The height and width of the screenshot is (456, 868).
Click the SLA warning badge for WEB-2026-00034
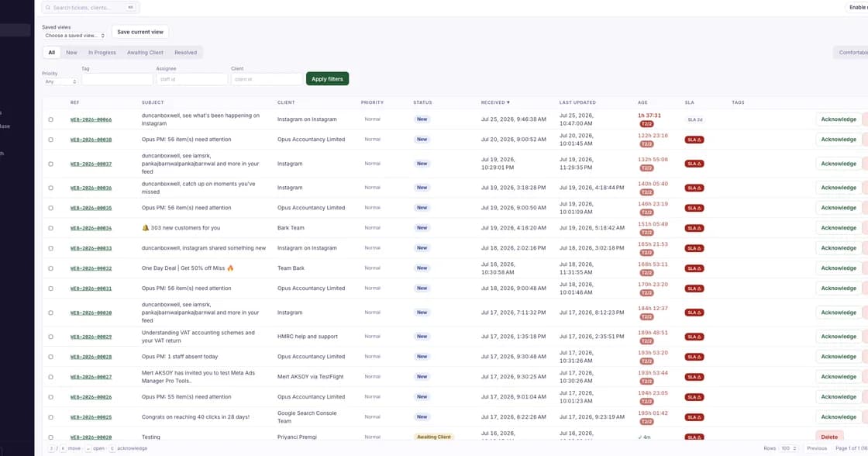694,228
